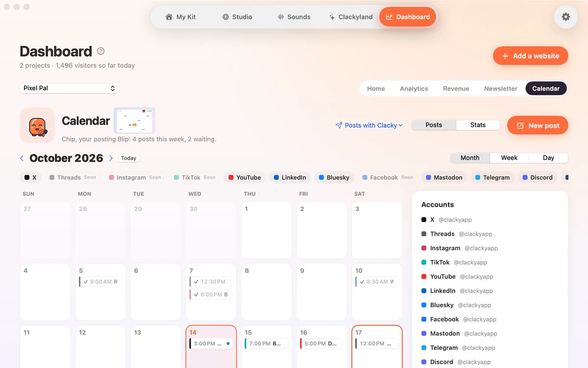The image size is (588, 368).
Task: Select the Telegram @clackyapp account
Action: [x=458, y=348]
